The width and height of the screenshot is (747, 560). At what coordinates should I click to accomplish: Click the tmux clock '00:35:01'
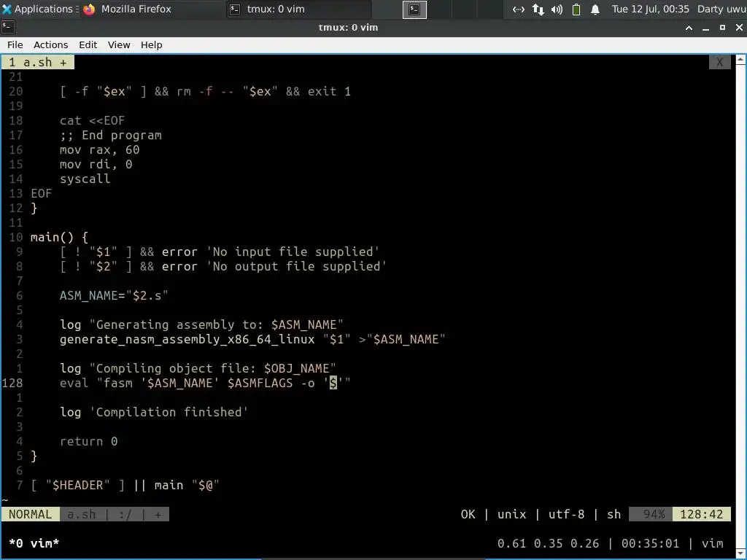pyautogui.click(x=650, y=543)
